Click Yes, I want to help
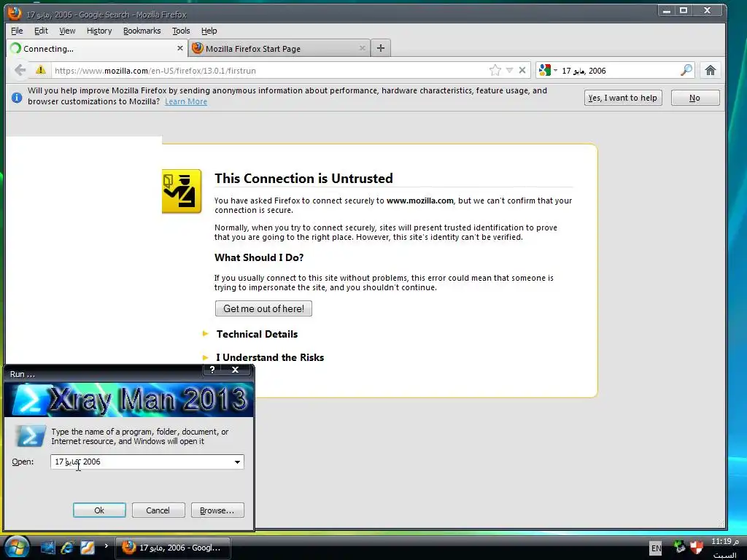747x560 pixels. [x=623, y=98]
